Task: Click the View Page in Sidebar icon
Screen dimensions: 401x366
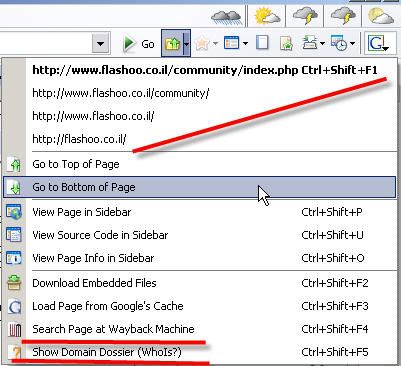Action: coord(14,212)
